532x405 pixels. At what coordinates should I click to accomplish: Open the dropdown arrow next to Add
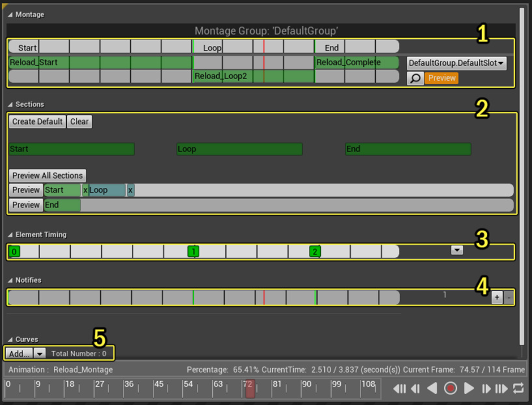[40, 354]
